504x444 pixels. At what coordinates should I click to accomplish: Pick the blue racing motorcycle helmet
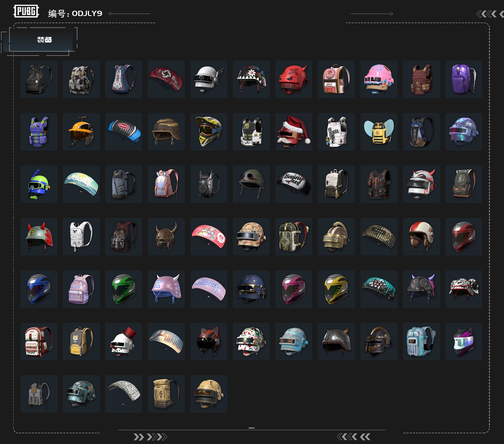pos(39,289)
